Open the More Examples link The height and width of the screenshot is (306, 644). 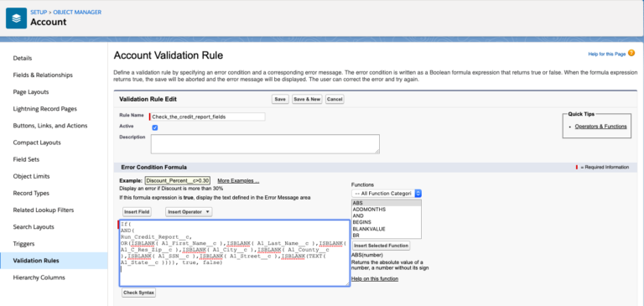[x=238, y=181]
